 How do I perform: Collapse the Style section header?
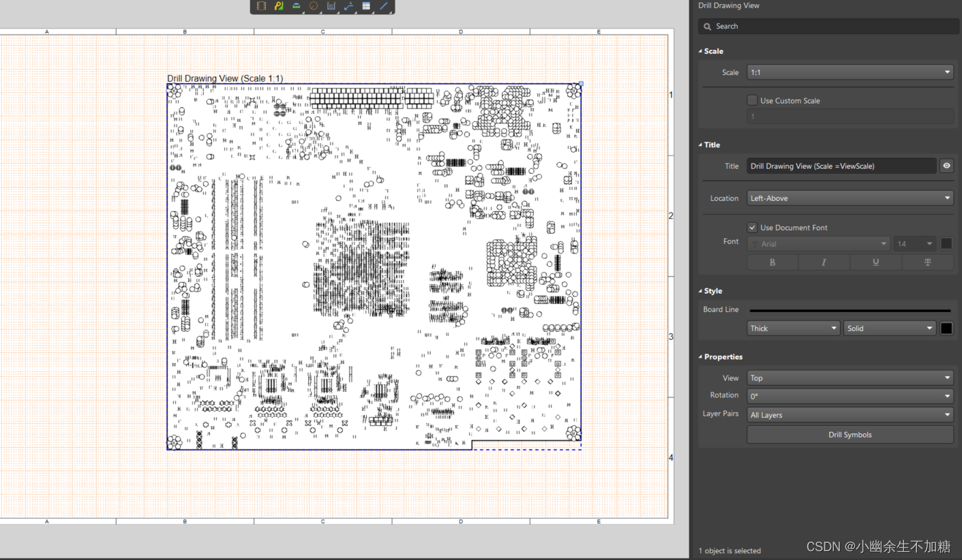coord(713,291)
